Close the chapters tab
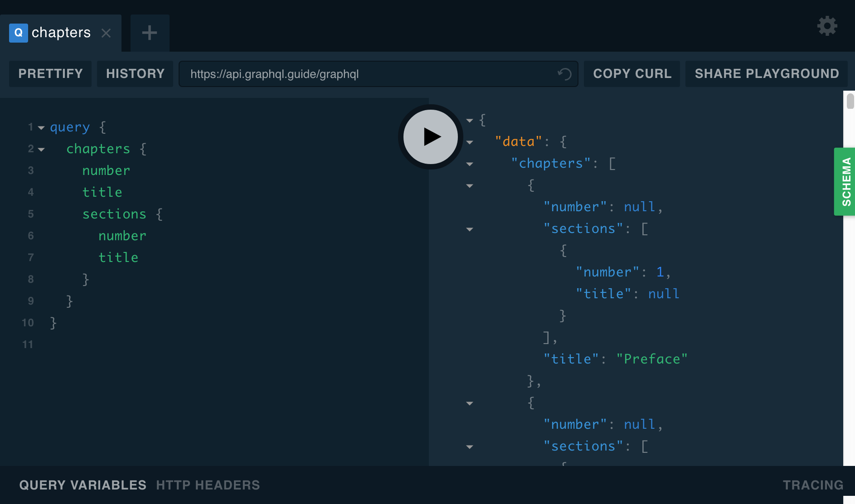This screenshot has height=504, width=855. [106, 33]
